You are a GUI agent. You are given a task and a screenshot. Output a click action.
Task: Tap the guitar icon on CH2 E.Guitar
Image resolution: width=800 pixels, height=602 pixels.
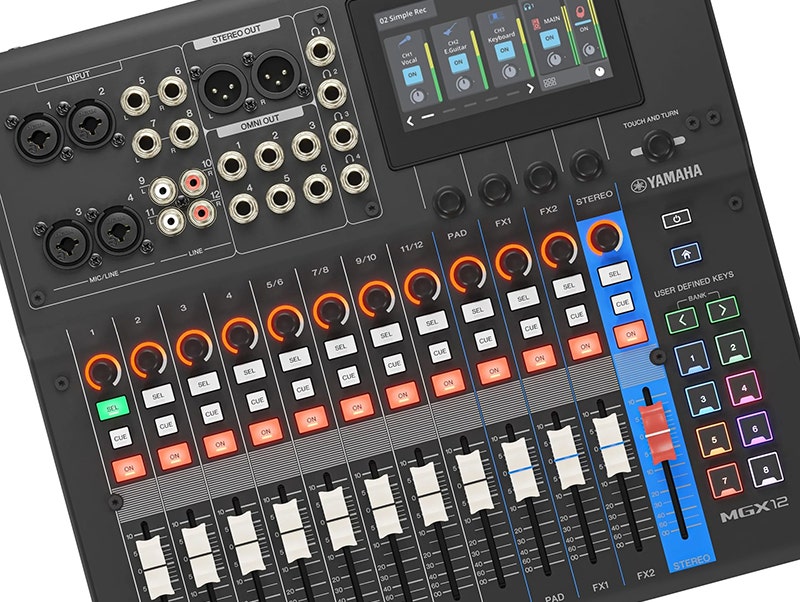pos(451,28)
